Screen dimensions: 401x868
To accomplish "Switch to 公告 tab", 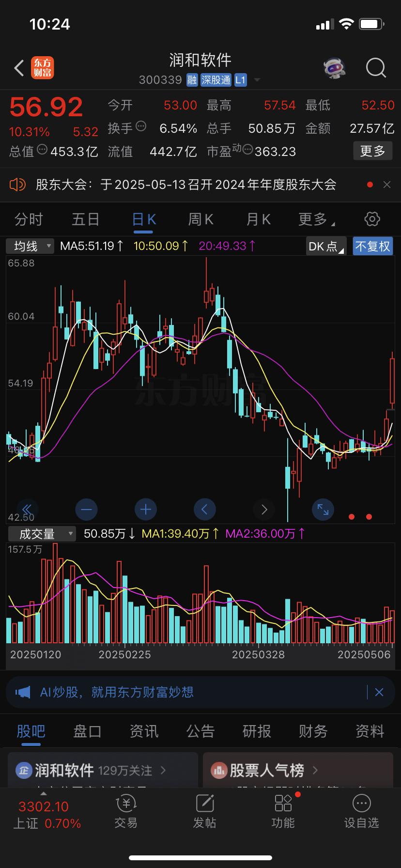I will point(200,731).
